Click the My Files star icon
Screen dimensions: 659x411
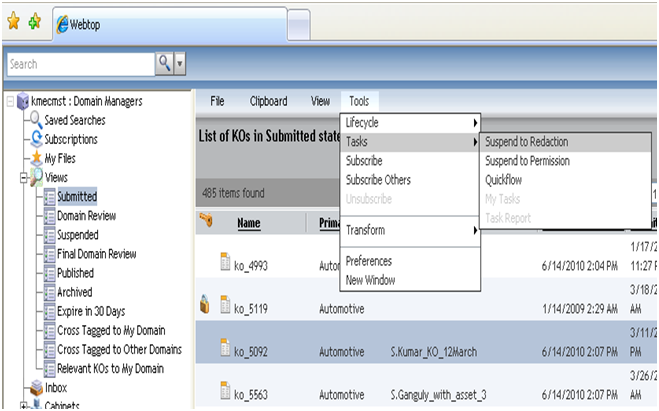pos(37,158)
